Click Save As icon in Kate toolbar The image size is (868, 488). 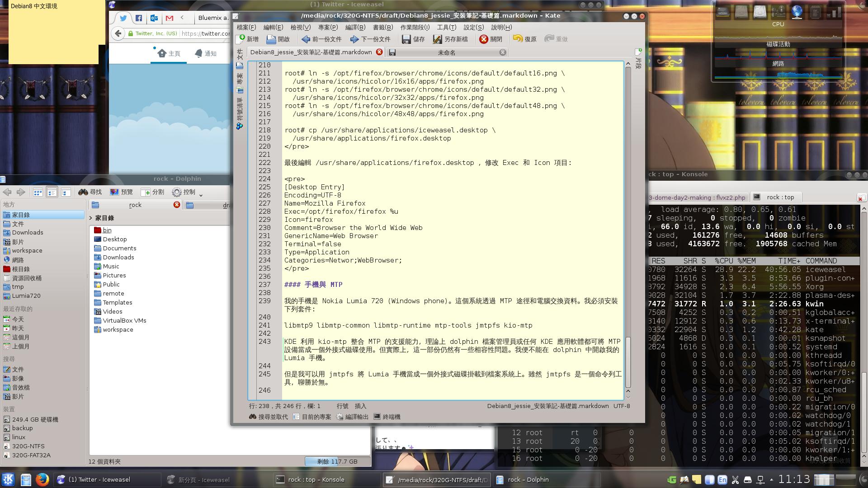pos(450,39)
